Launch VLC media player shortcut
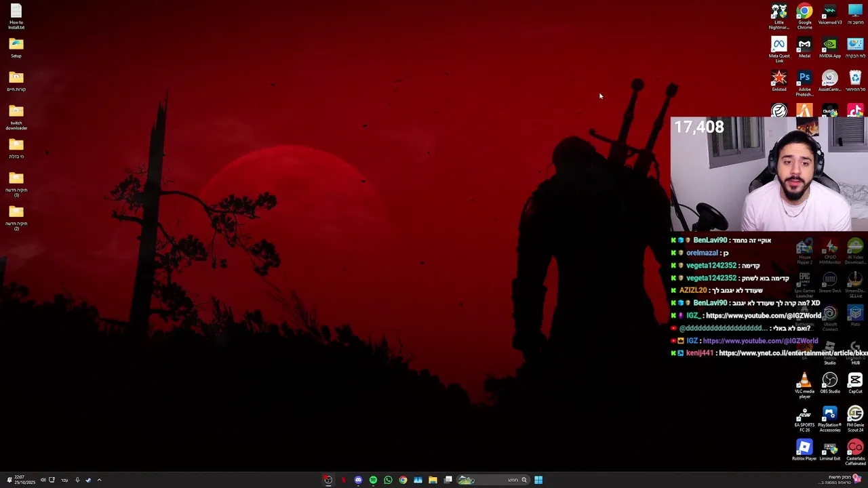The height and width of the screenshot is (488, 868). click(x=804, y=385)
